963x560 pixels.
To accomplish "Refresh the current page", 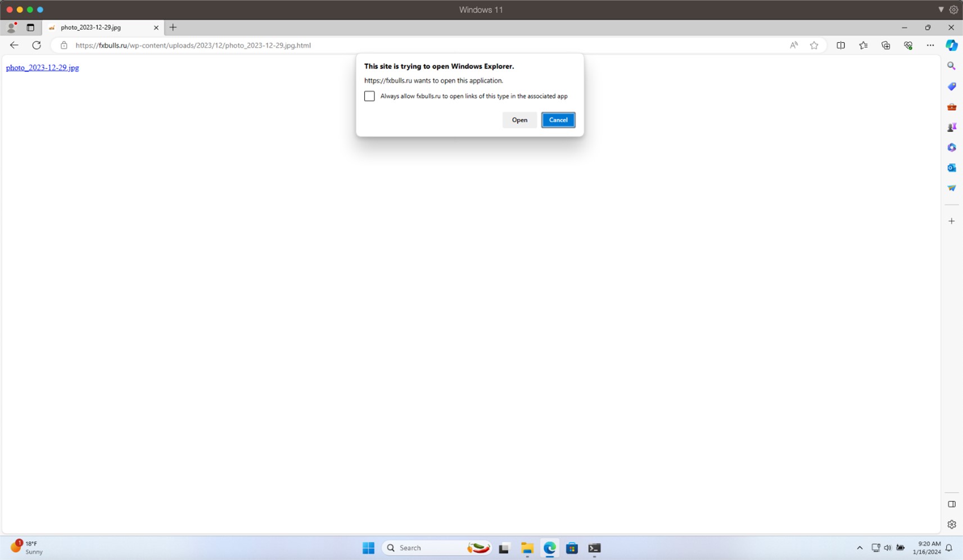I will pos(37,45).
